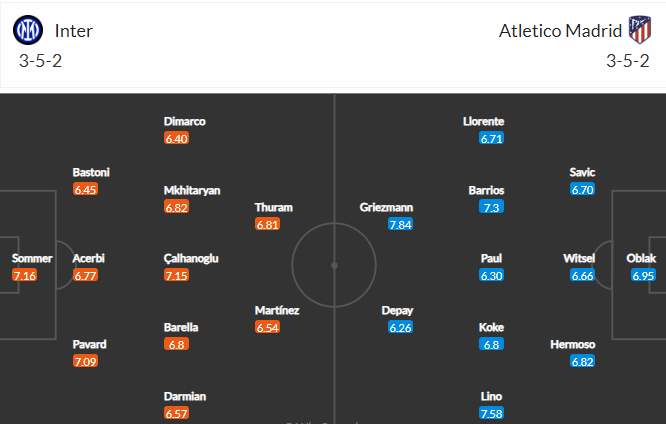Open player Thuram on the pitch
This screenshot has height=424, width=666.
tap(274, 207)
